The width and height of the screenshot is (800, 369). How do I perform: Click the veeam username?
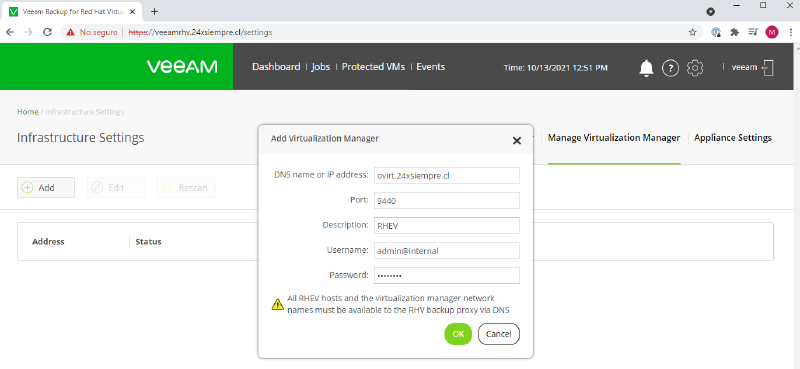click(x=744, y=67)
